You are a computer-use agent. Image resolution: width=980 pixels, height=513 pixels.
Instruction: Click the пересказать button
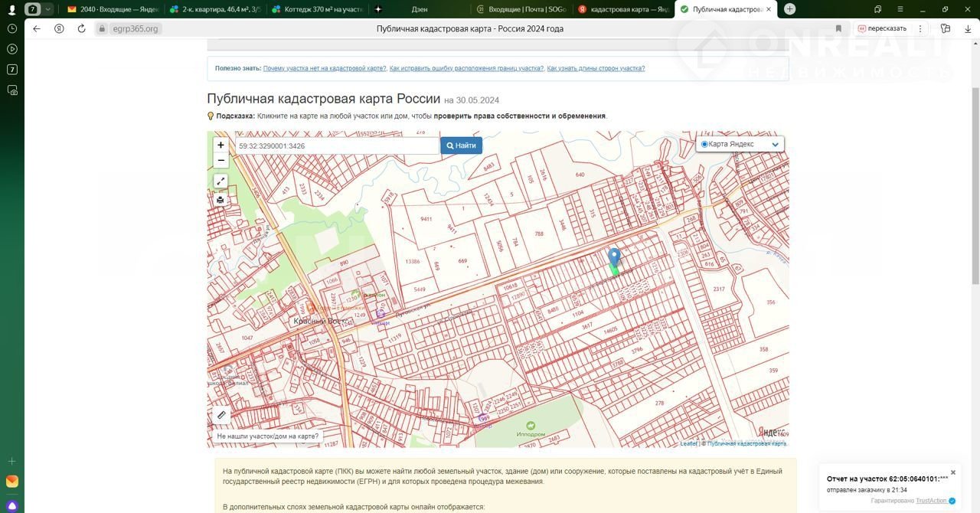click(x=882, y=28)
